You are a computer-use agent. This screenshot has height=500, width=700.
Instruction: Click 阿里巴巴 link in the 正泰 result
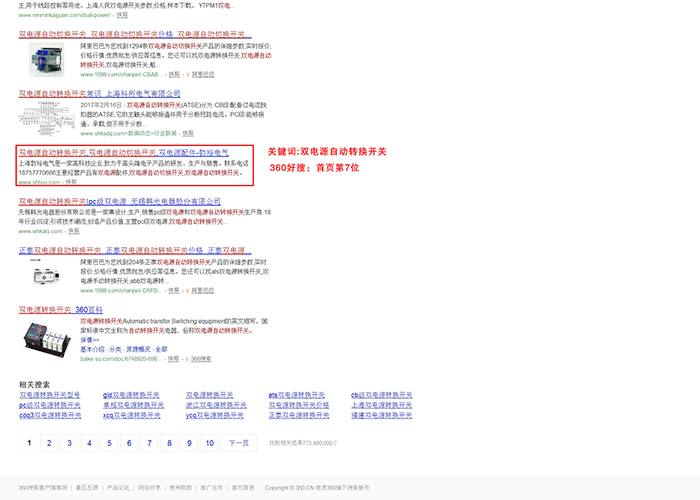click(x=203, y=291)
